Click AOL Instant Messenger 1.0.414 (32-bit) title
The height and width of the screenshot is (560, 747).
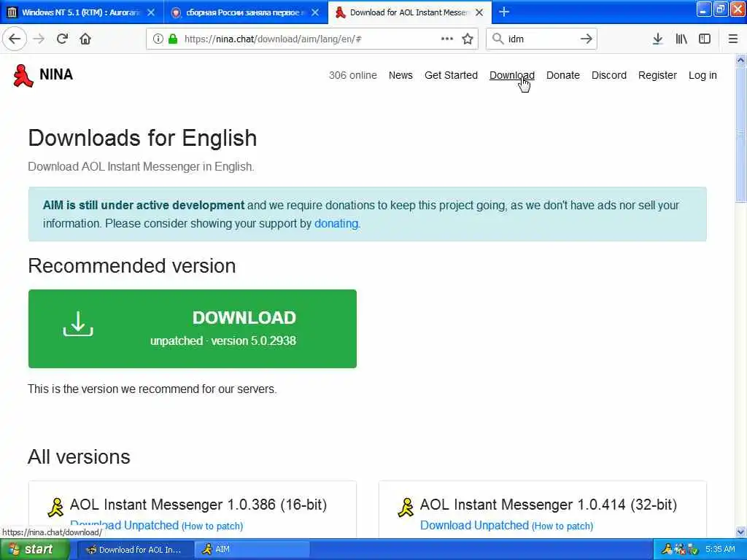pos(549,505)
